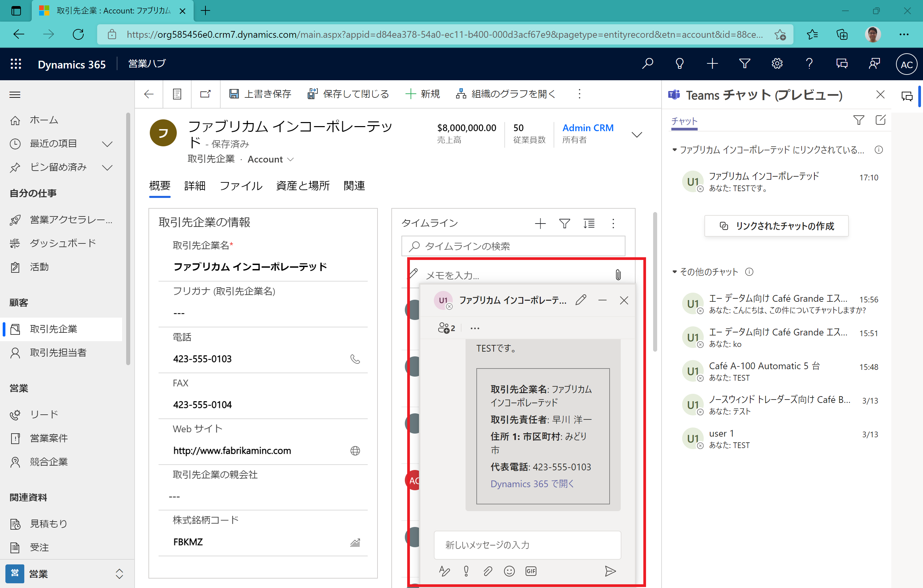Click the quick create plus in header
The image size is (923, 588).
pos(712,63)
